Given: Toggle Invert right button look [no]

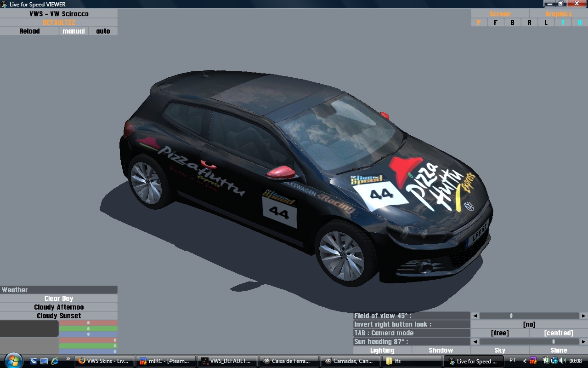Looking at the screenshot, I should (529, 324).
